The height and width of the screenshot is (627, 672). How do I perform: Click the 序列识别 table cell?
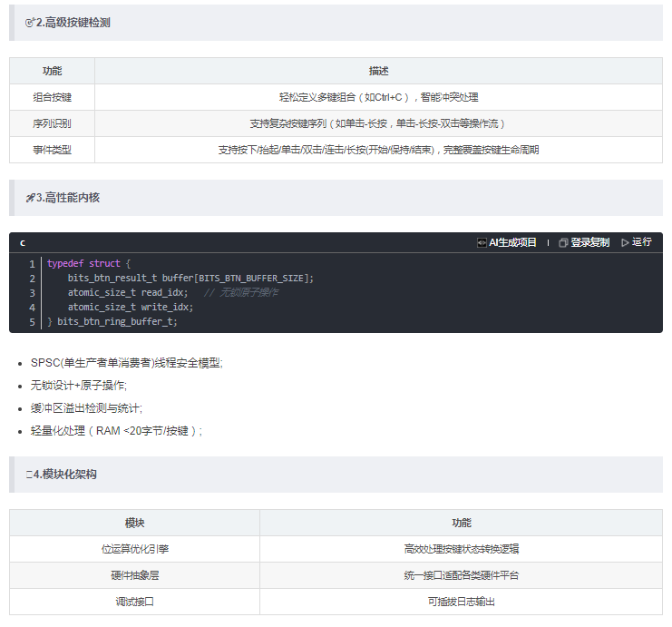point(52,123)
